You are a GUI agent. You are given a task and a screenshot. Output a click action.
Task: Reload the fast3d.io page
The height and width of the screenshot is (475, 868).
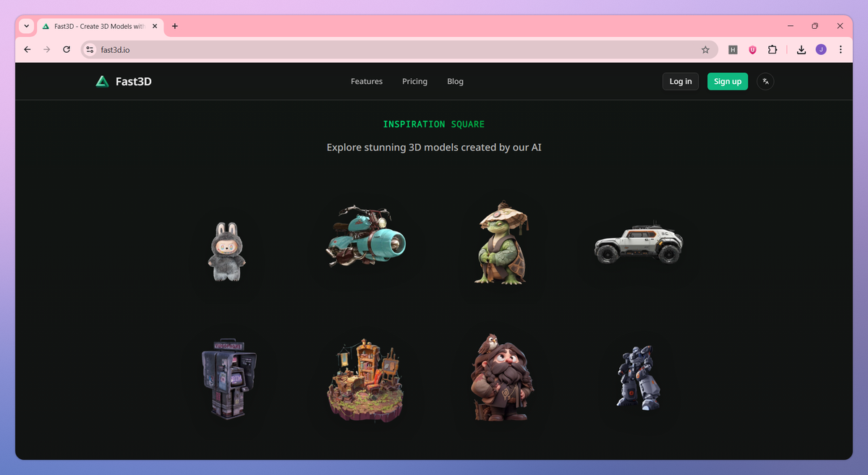67,50
